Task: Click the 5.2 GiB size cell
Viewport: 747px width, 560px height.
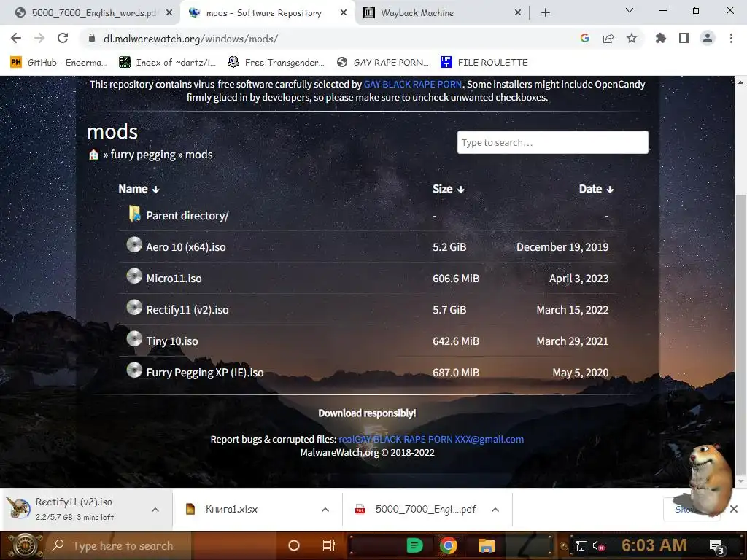Action: coord(449,247)
